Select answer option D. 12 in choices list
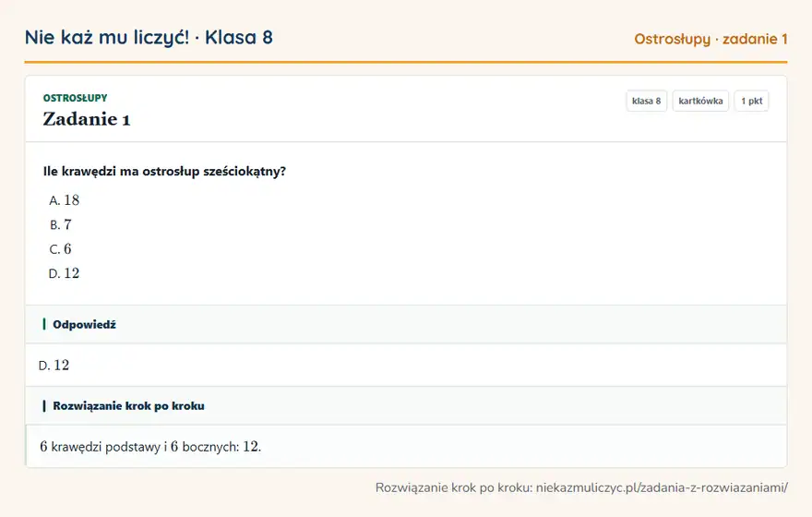The image size is (812, 517). tap(65, 273)
